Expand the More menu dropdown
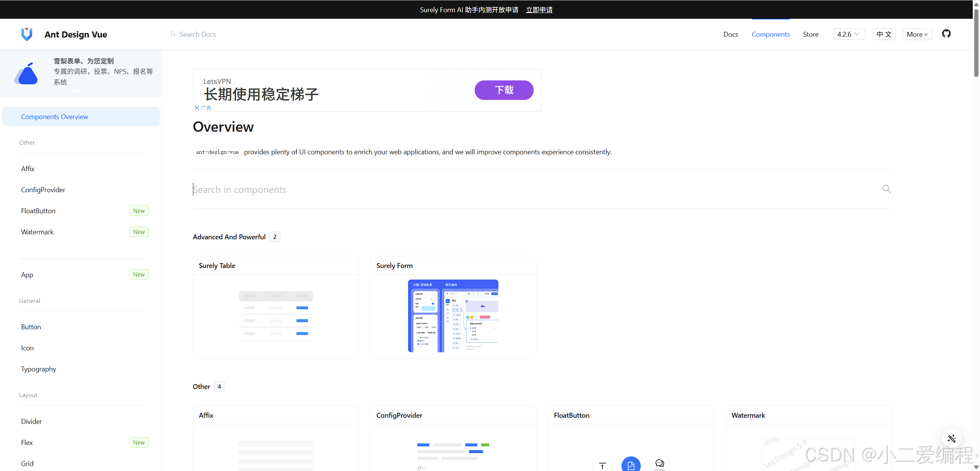Viewport: 980px width, 471px height. point(917,34)
